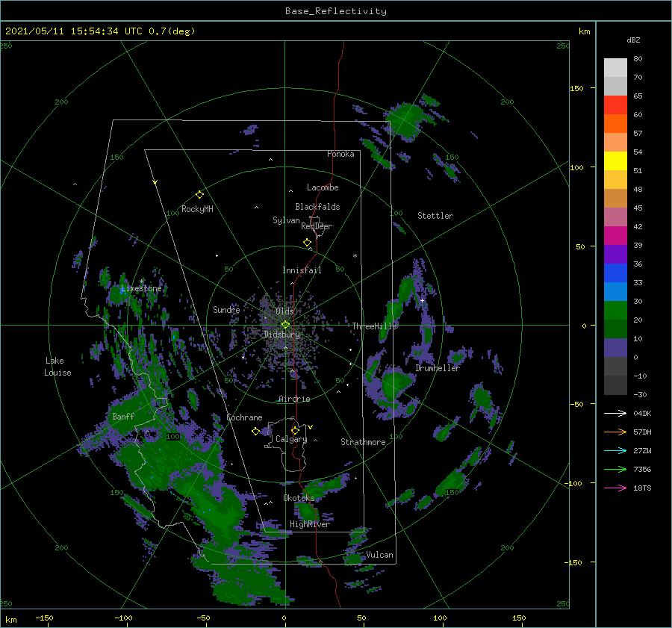Pick the light blue 30–33 dBZ legend swatch
Viewport: 672px width, 628px height.
tap(615, 291)
